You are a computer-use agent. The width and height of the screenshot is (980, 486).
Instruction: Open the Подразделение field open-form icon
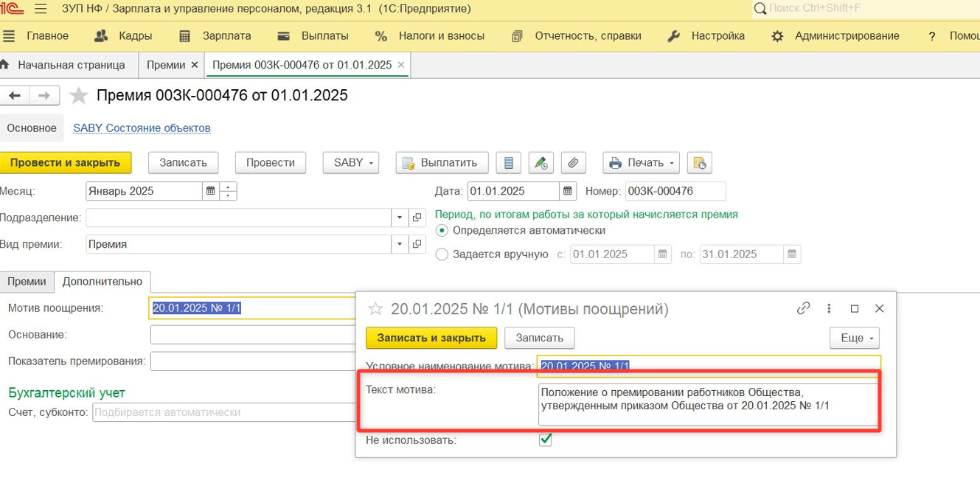click(417, 218)
